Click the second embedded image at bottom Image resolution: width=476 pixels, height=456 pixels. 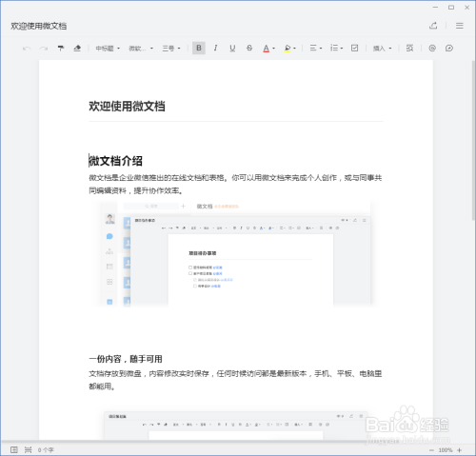coord(236,426)
